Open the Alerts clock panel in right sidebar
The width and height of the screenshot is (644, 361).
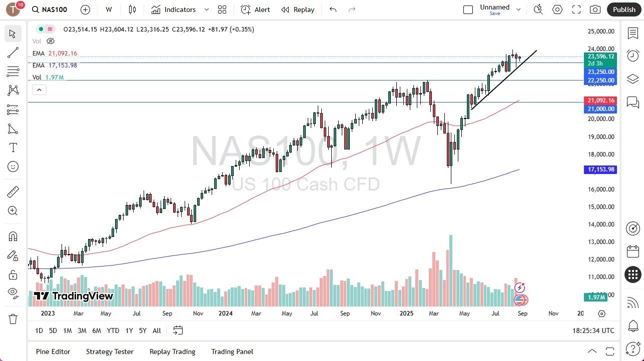[x=632, y=55]
